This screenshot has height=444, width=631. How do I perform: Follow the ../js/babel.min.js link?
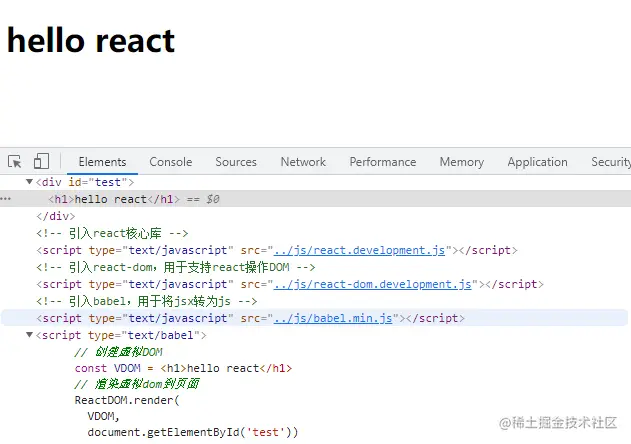click(x=333, y=318)
